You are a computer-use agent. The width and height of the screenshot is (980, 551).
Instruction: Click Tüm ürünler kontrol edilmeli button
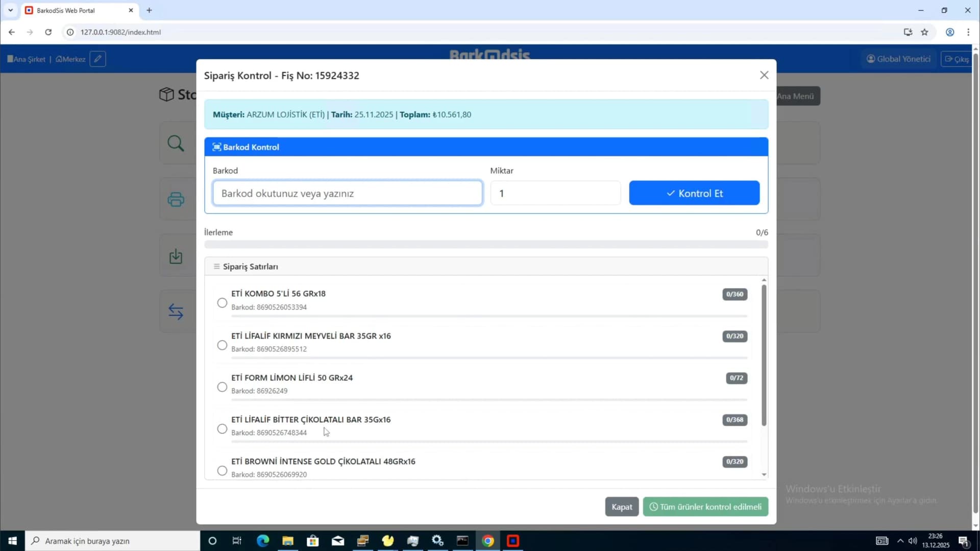pos(705,507)
